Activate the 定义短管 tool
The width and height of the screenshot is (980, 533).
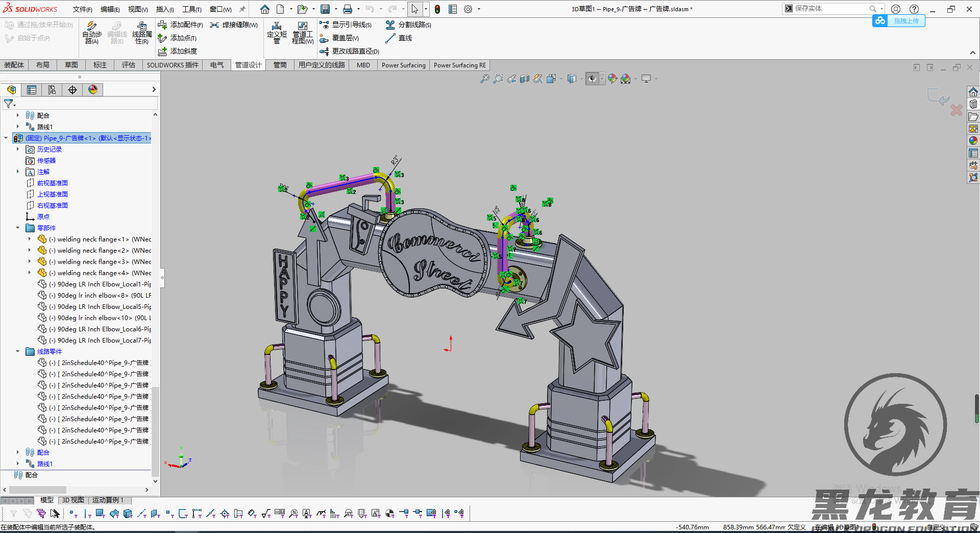pyautogui.click(x=277, y=32)
